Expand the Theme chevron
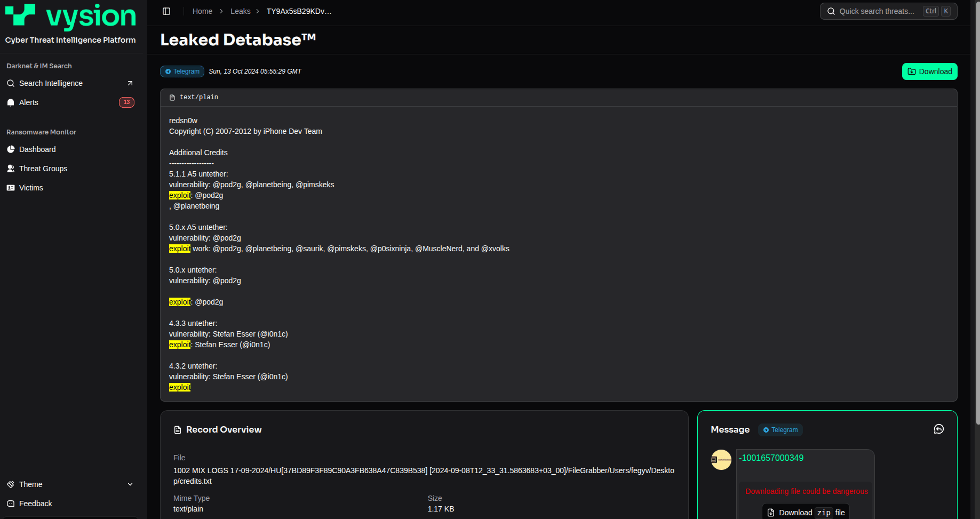Screen dimensions: 980x519 (x=130, y=484)
